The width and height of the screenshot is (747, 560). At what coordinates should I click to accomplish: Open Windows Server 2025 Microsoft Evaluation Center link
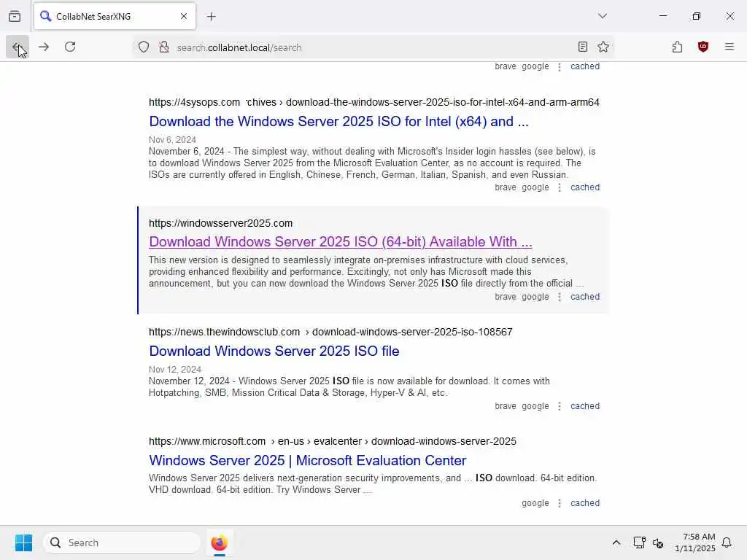[307, 461]
